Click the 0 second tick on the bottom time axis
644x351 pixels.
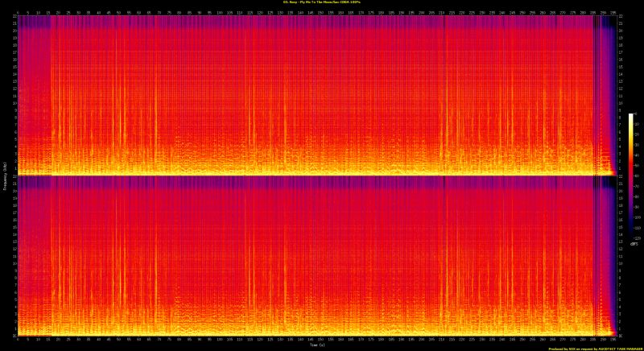coord(17,340)
